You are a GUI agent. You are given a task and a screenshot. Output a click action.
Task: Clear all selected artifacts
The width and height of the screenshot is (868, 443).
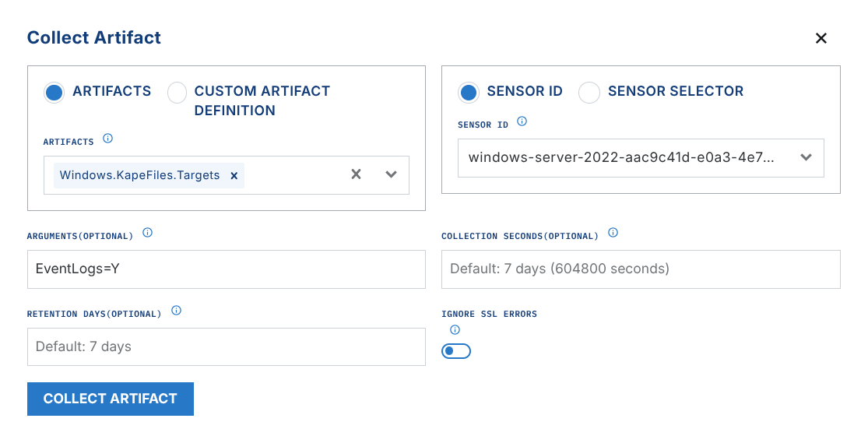pos(356,174)
